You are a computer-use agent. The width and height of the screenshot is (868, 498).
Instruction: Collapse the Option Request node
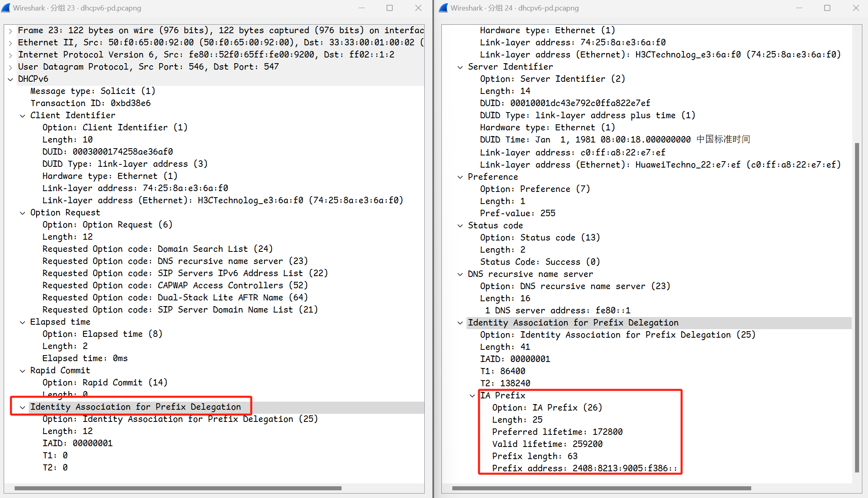(22, 213)
